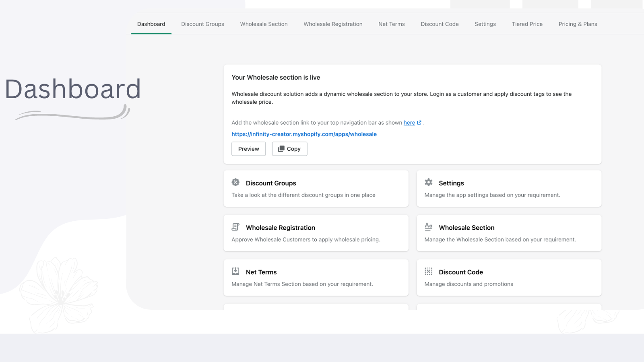This screenshot has width=644, height=362.
Task: Switch to the Tiered Price tab
Action: (x=527, y=24)
